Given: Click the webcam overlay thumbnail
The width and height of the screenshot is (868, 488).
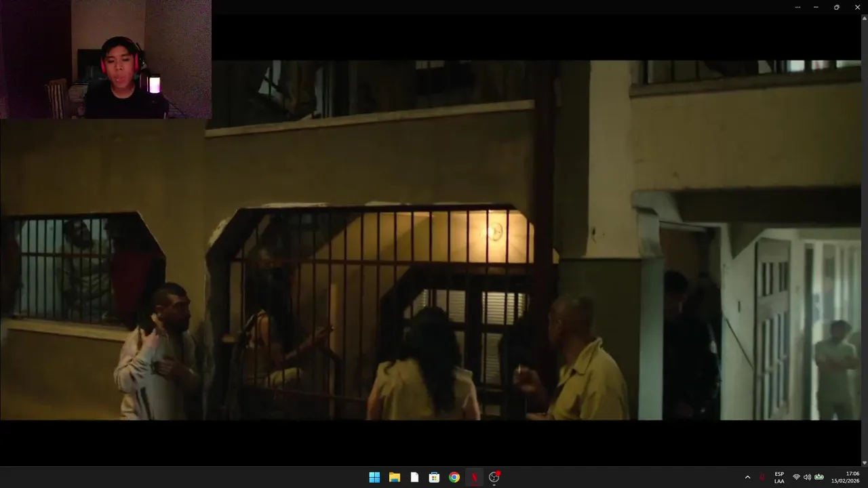Looking at the screenshot, I should tap(106, 60).
